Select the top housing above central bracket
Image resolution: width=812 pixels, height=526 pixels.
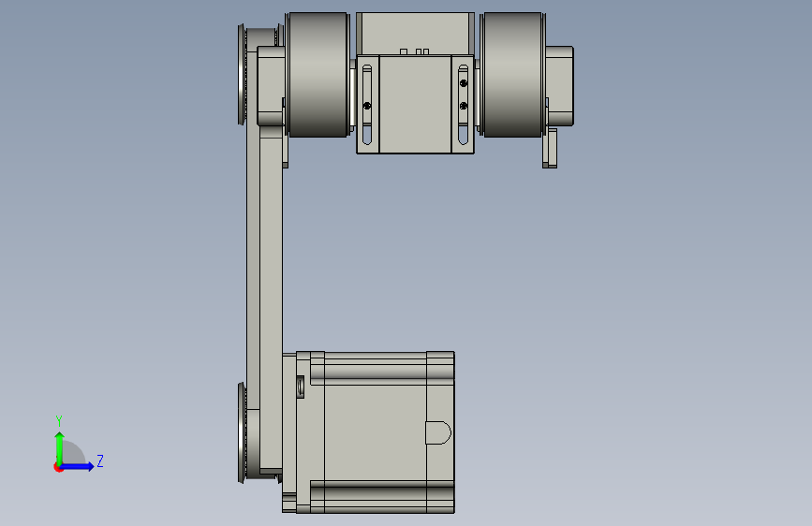click(x=415, y=33)
